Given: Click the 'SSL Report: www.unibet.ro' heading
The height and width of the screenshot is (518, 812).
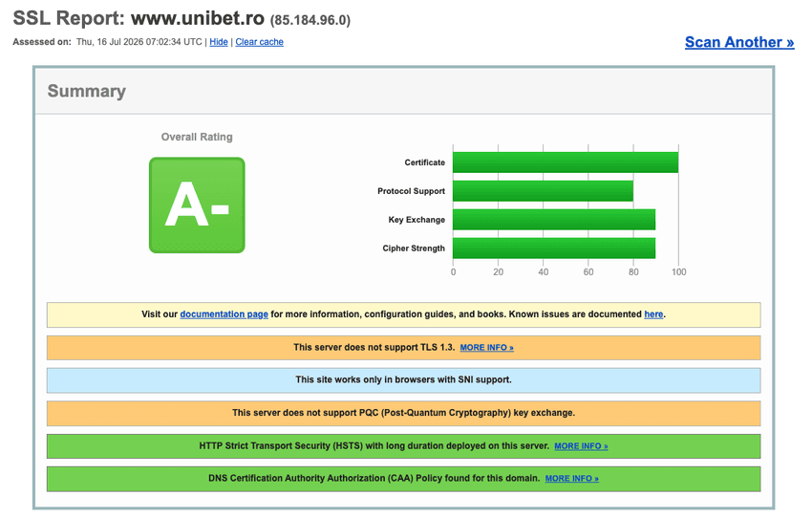Looking at the screenshot, I should click(139, 18).
